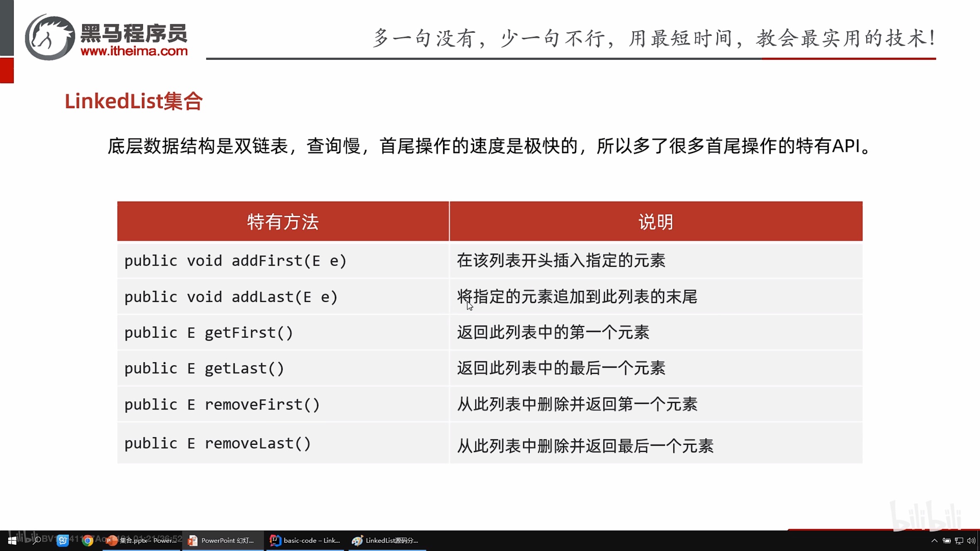This screenshot has height=551, width=980.
Task: Click the LinkedList集合 slide title
Action: tap(133, 101)
